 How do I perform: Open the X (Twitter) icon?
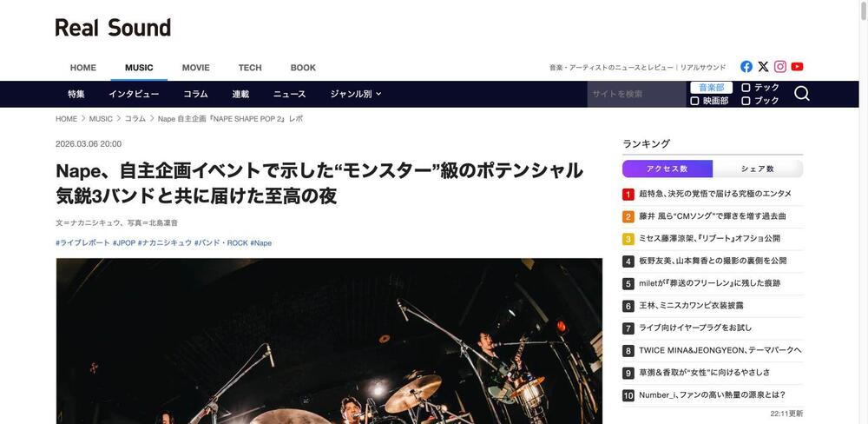[763, 67]
